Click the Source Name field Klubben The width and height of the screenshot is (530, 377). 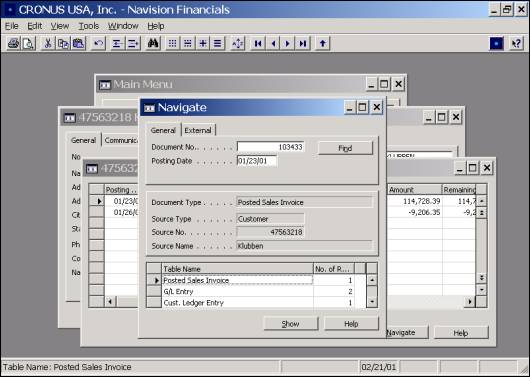pyautogui.click(x=304, y=246)
